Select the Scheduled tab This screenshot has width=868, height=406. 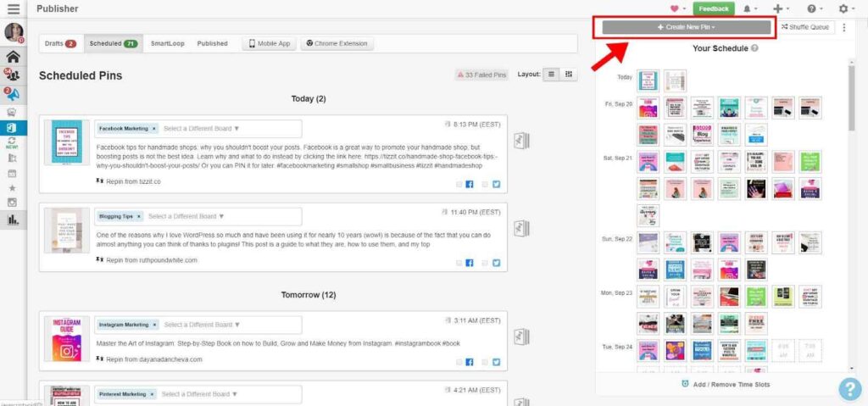coord(114,43)
